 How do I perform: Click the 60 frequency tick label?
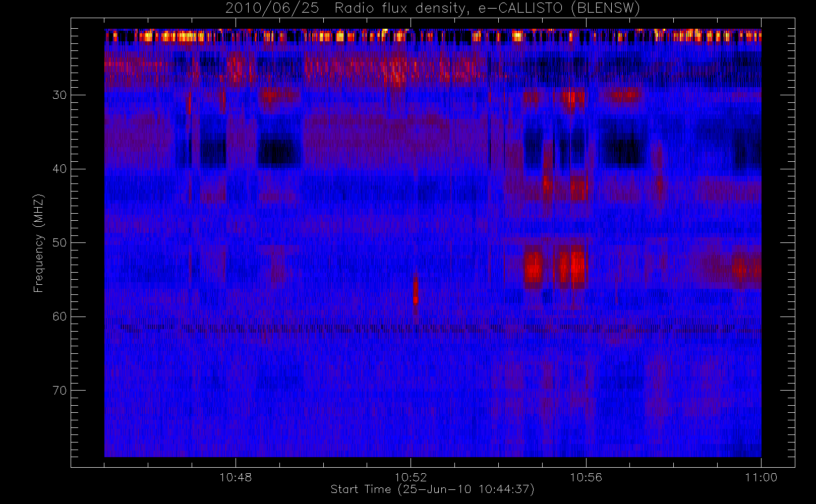(60, 317)
